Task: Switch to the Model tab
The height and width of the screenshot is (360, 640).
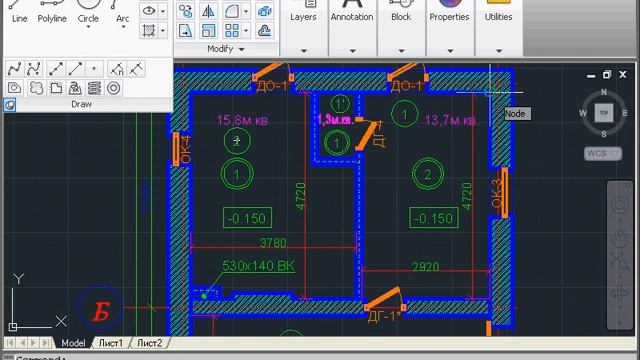Action: (73, 343)
